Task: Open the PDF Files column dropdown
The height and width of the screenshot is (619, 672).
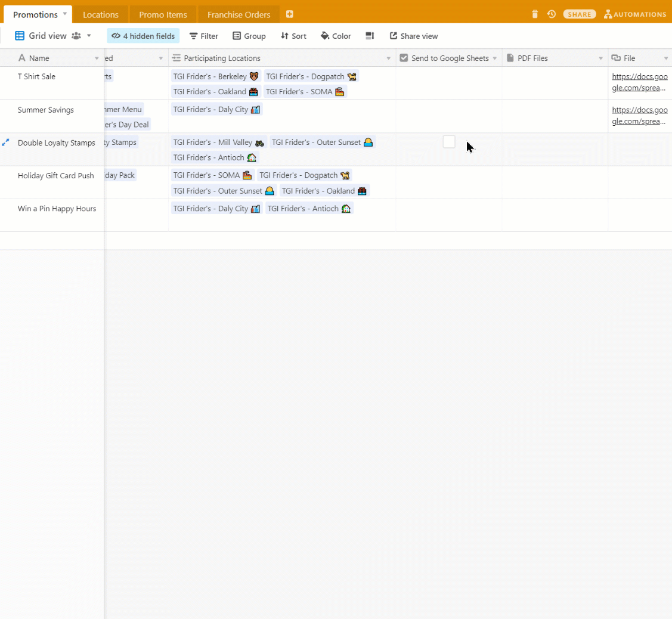Action: (x=600, y=58)
